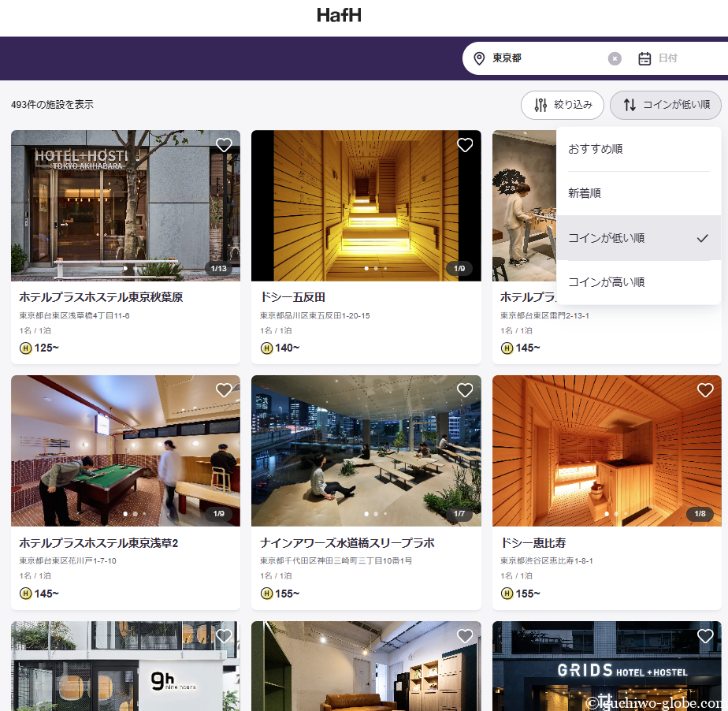Click the coin icon beside 125~
The image size is (728, 711).
pos(25,348)
